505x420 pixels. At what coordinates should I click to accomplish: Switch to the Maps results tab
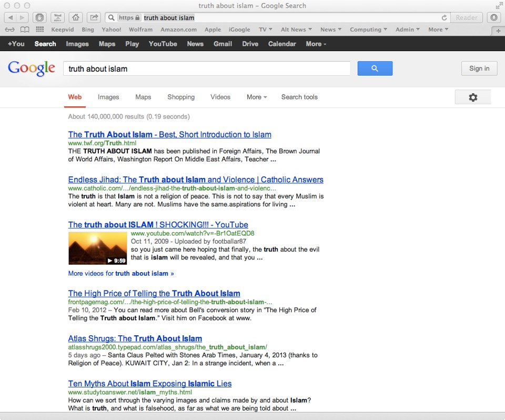[x=143, y=97]
